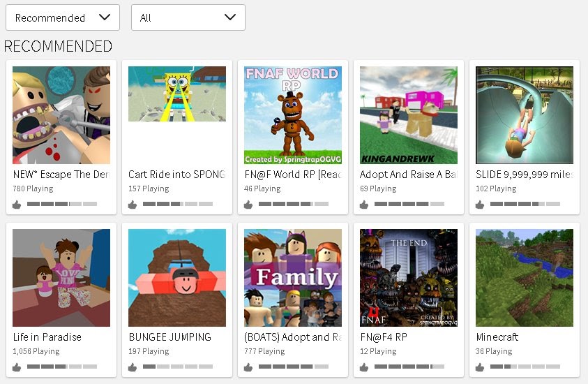Image resolution: width=588 pixels, height=384 pixels.
Task: Click thumbs-up icon under BUNGEE JUMPING
Action: (133, 367)
